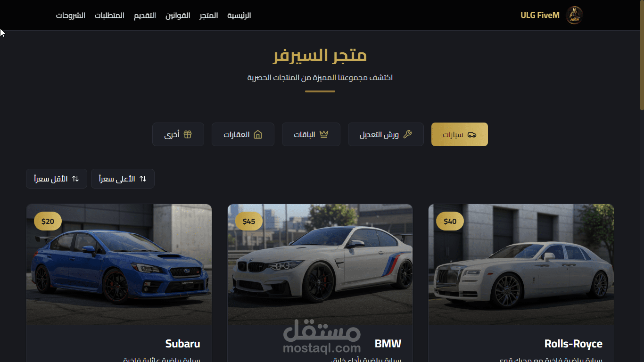Open الشروحات navigation link
This screenshot has height=362, width=644.
[x=71, y=15]
